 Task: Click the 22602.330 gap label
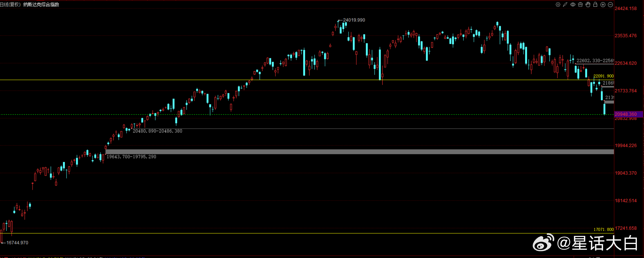coord(595,61)
